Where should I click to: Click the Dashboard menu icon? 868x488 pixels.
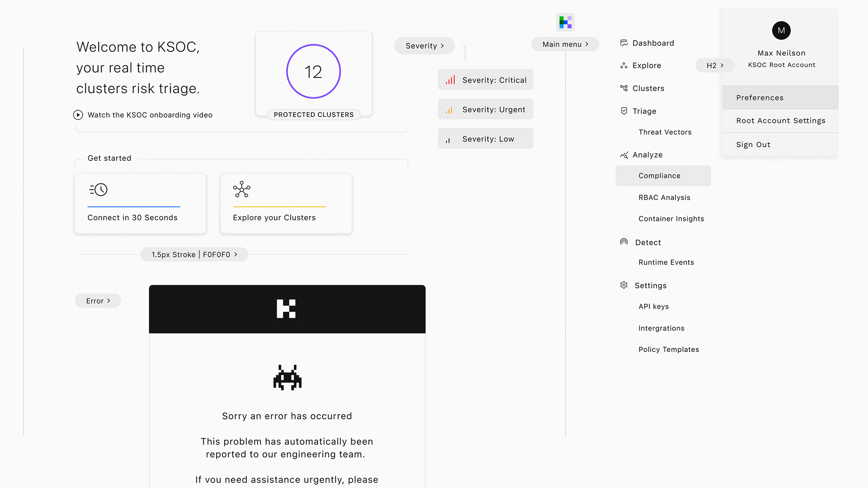(624, 43)
